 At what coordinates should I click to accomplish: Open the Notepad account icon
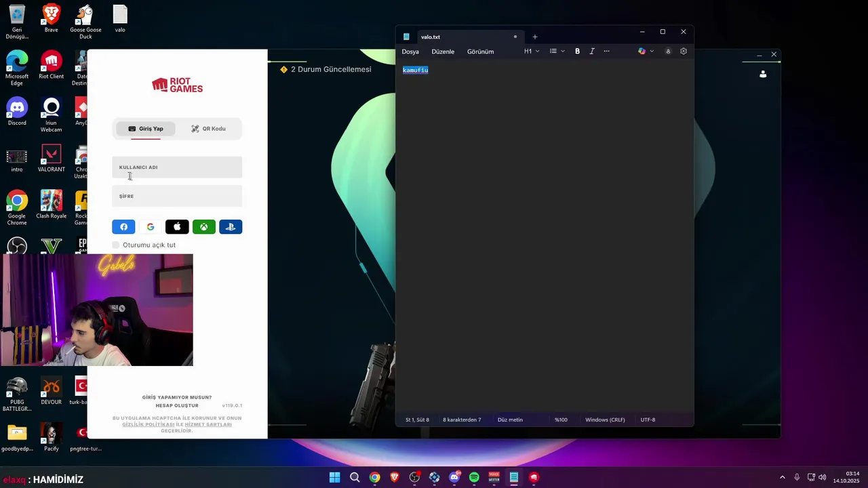668,52
